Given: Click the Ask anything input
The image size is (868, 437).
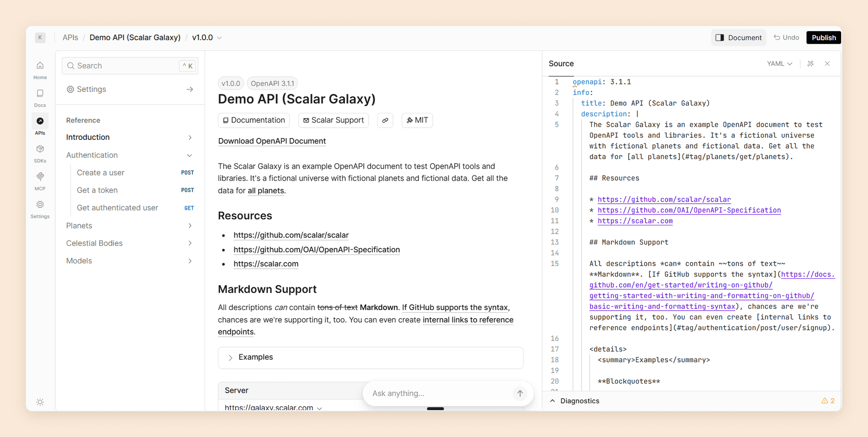Looking at the screenshot, I should pos(439,393).
